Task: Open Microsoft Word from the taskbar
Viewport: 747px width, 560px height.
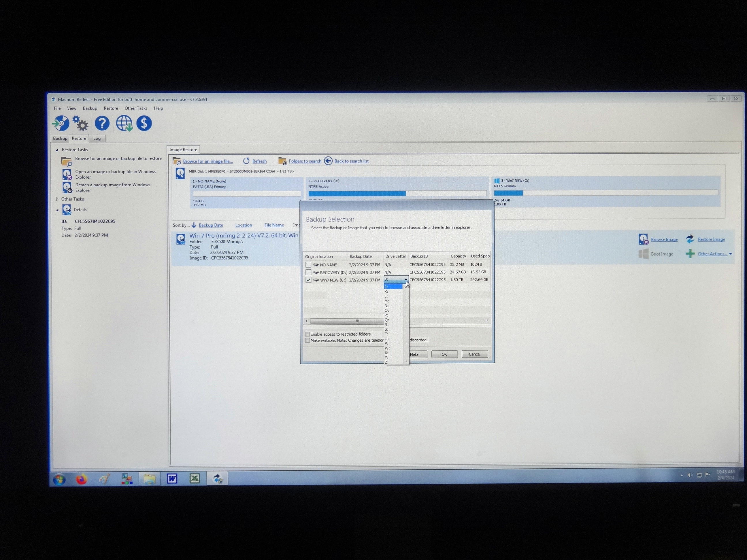Action: [x=172, y=478]
